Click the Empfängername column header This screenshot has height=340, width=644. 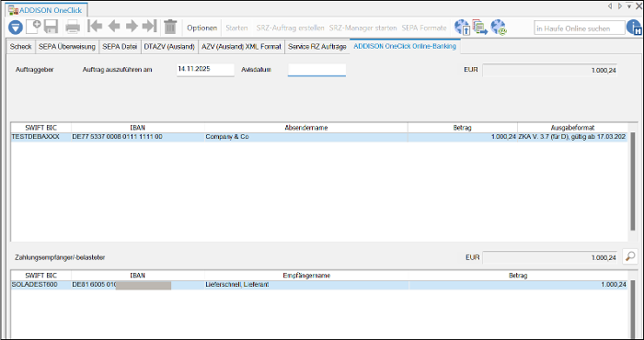[306, 275]
